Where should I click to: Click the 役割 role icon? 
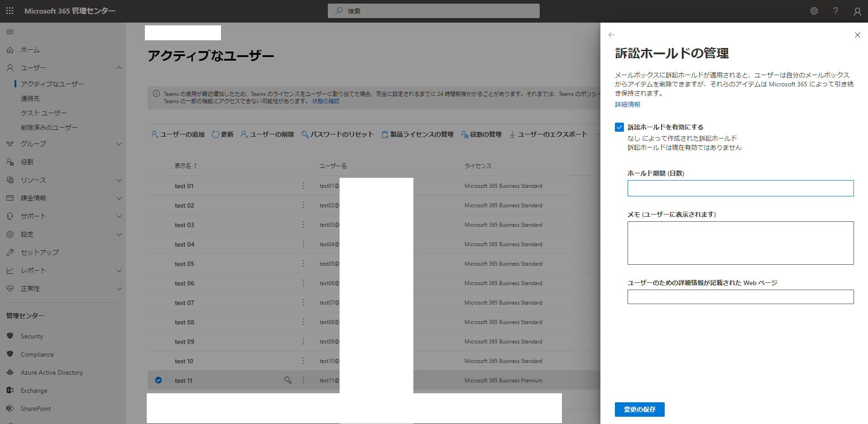click(x=10, y=162)
